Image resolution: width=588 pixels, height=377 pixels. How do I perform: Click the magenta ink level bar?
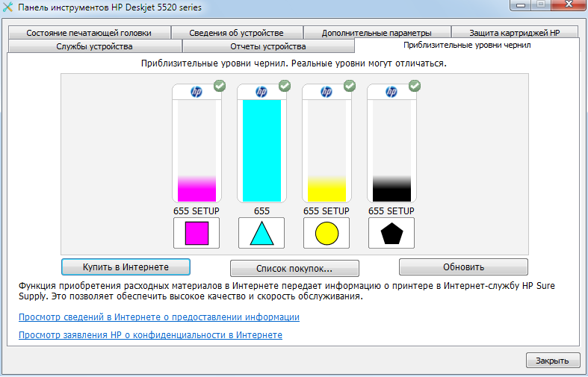pyautogui.click(x=196, y=188)
